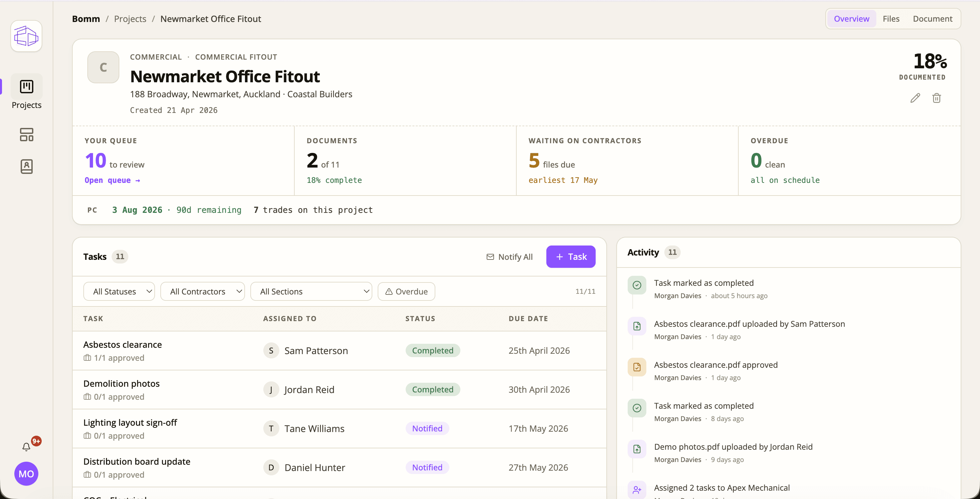Switch to the Overview tab
The width and height of the screenshot is (980, 499).
coord(851,19)
